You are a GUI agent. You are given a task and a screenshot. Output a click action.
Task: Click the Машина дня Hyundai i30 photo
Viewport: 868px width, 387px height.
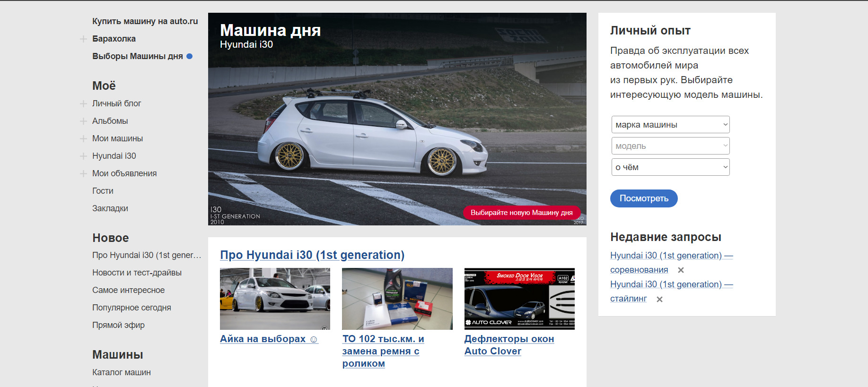(397, 119)
